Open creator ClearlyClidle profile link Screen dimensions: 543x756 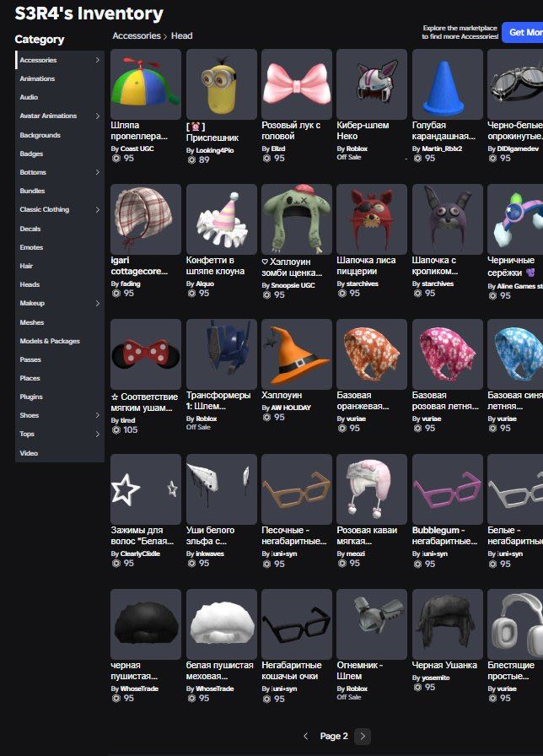140,553
